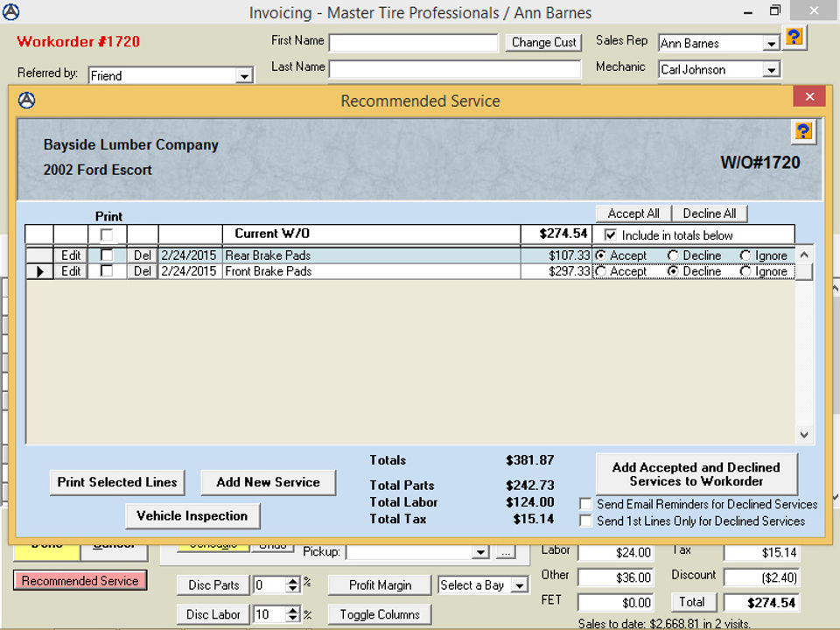This screenshot has height=630, width=840.
Task: Open Vehicle Inspection
Action: 192,516
